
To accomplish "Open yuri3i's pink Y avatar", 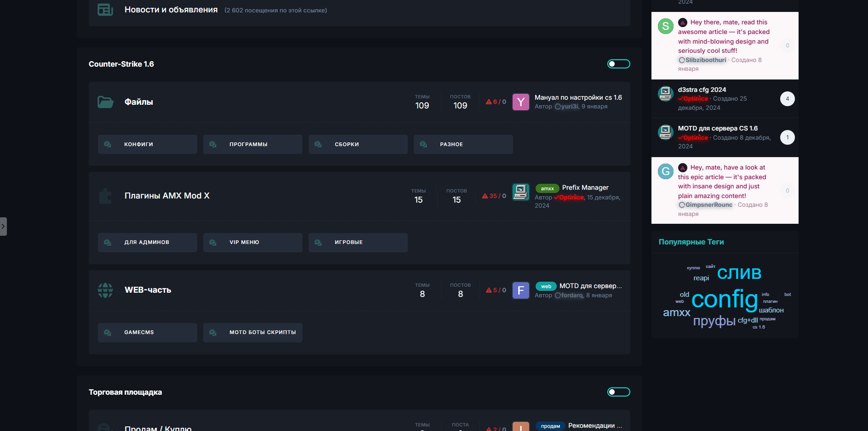I will tap(520, 102).
